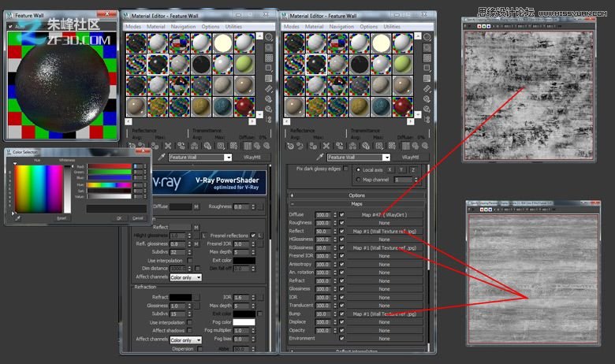Click the pick-material eyedropper in Maps-rollout editor
The width and height of the screenshot is (615, 364).
pyautogui.click(x=320, y=157)
